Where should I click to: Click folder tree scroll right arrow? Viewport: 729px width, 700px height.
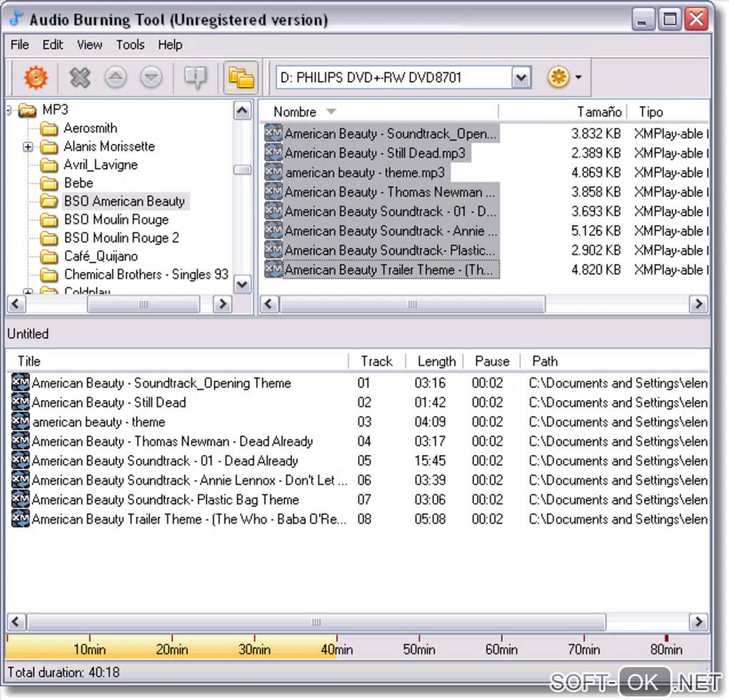[x=222, y=304]
